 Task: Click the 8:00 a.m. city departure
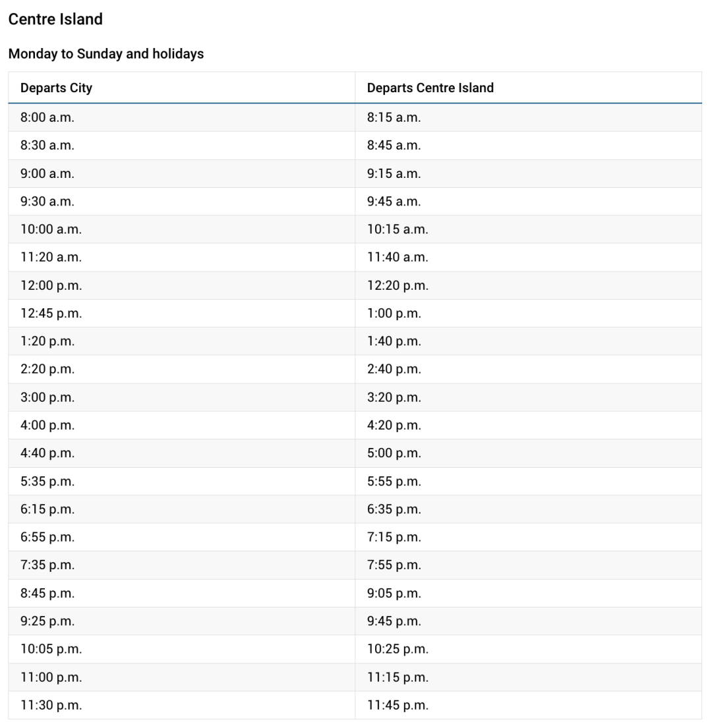47,117
